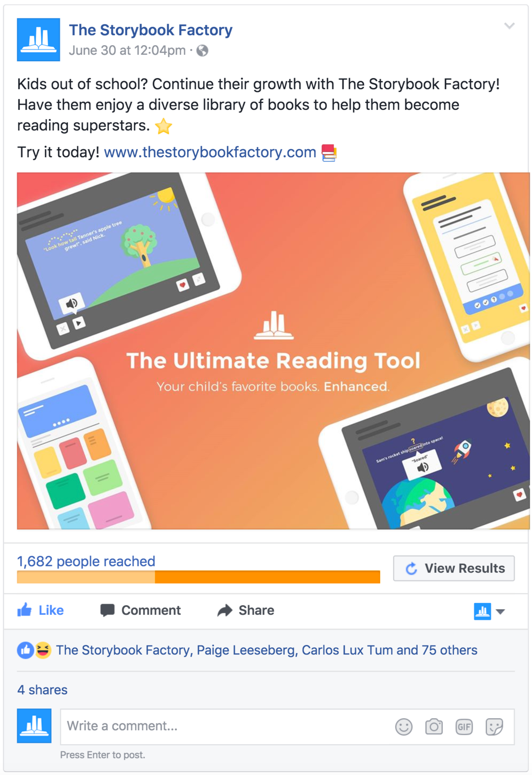
Task: Click the Share arrow button
Action: click(x=246, y=610)
